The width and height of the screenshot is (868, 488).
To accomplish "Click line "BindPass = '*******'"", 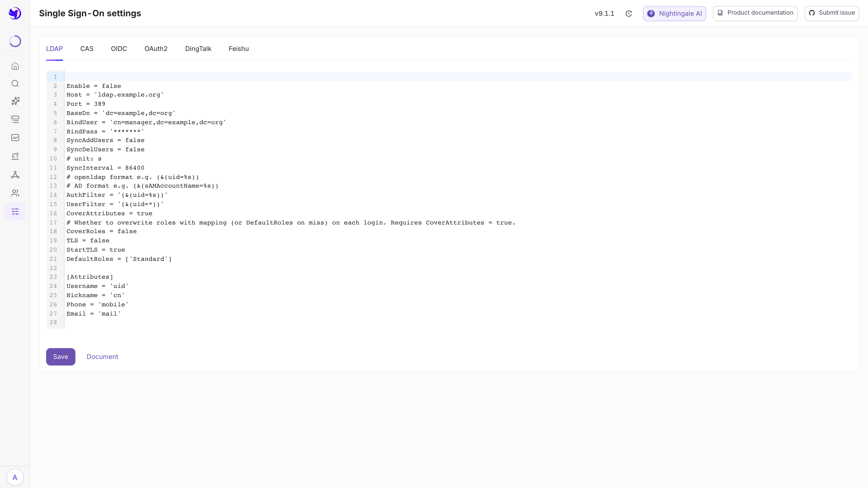I will (x=105, y=131).
